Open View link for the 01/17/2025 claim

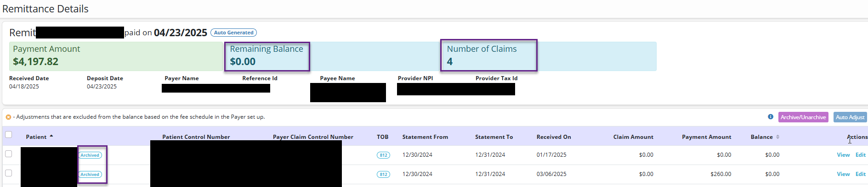tap(843, 155)
